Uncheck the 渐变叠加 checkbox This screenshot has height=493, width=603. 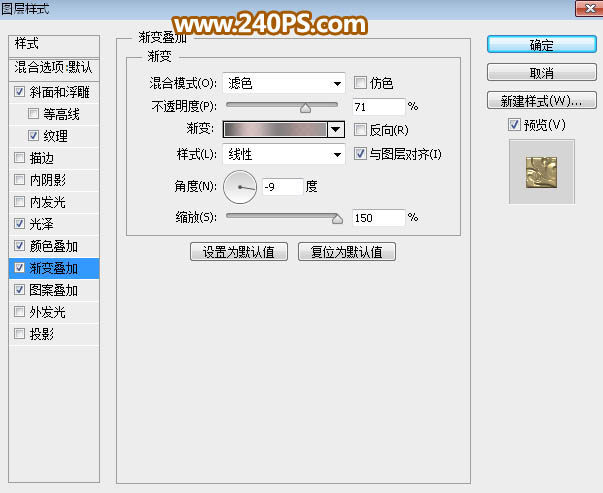tap(19, 268)
